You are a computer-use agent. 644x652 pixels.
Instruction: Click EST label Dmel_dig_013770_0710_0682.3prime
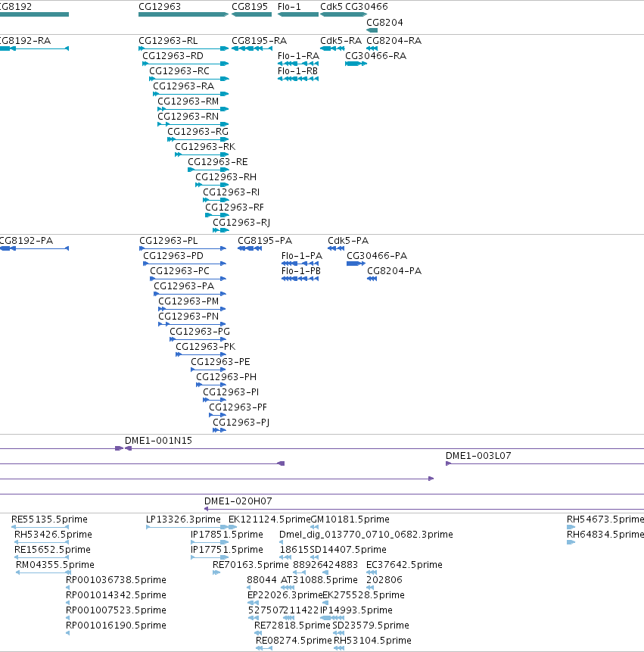tap(366, 535)
